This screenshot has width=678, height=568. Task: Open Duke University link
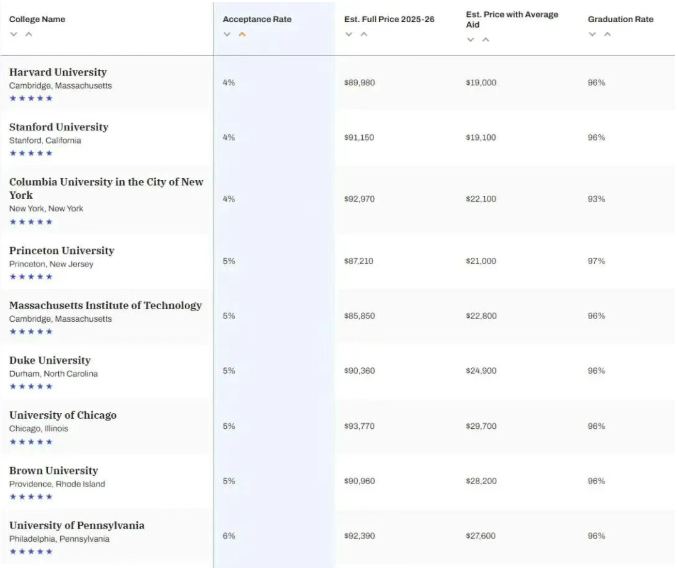[x=50, y=361]
